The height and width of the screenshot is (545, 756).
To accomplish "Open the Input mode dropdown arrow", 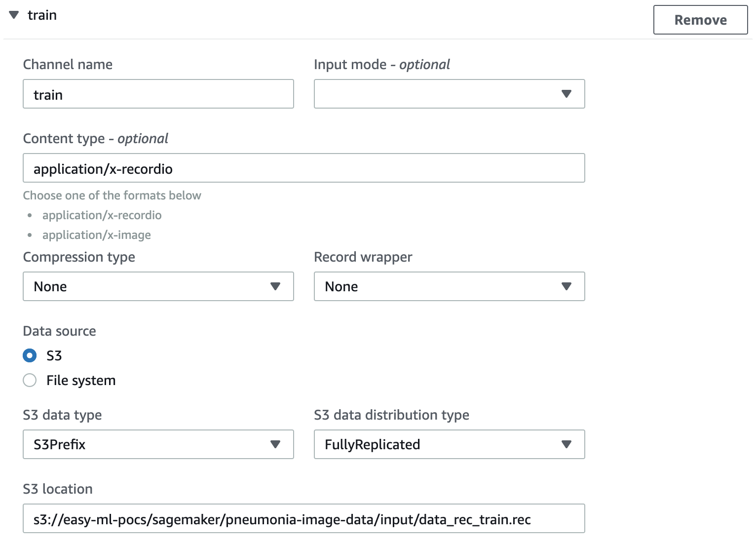I will 566,94.
